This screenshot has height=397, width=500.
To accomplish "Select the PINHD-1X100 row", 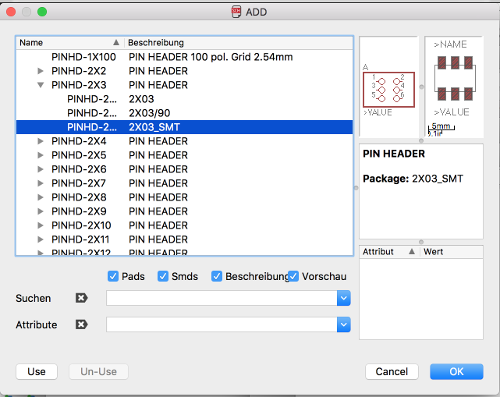I will pos(184,57).
